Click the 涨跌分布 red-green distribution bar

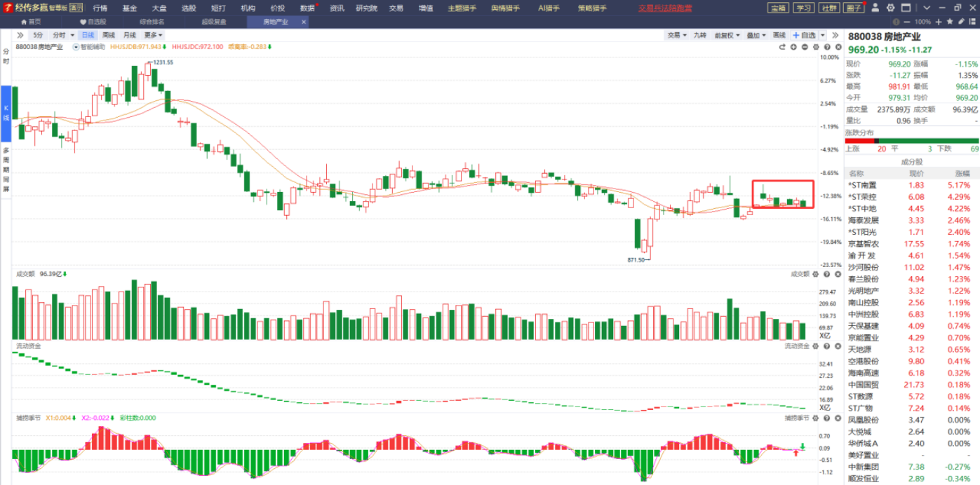click(x=912, y=141)
